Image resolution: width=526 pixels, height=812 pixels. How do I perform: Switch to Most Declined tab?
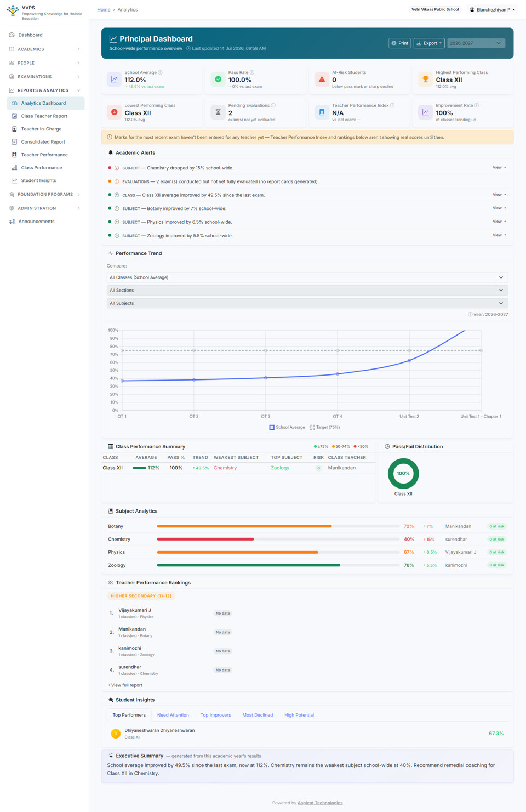tap(258, 716)
